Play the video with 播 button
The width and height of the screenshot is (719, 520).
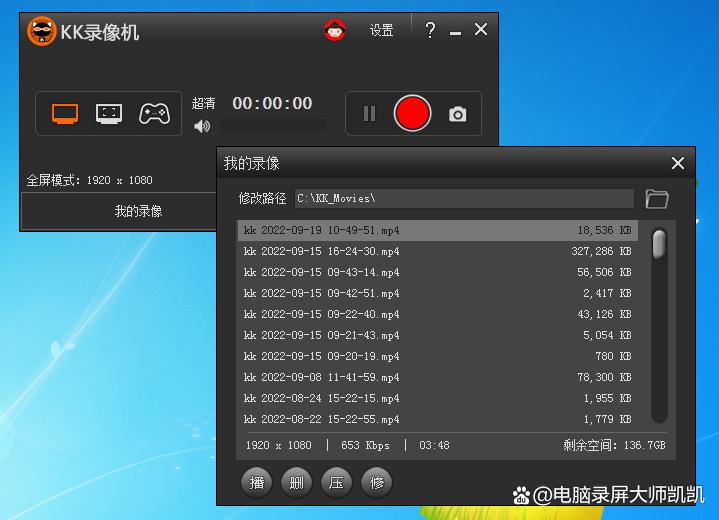[x=256, y=482]
